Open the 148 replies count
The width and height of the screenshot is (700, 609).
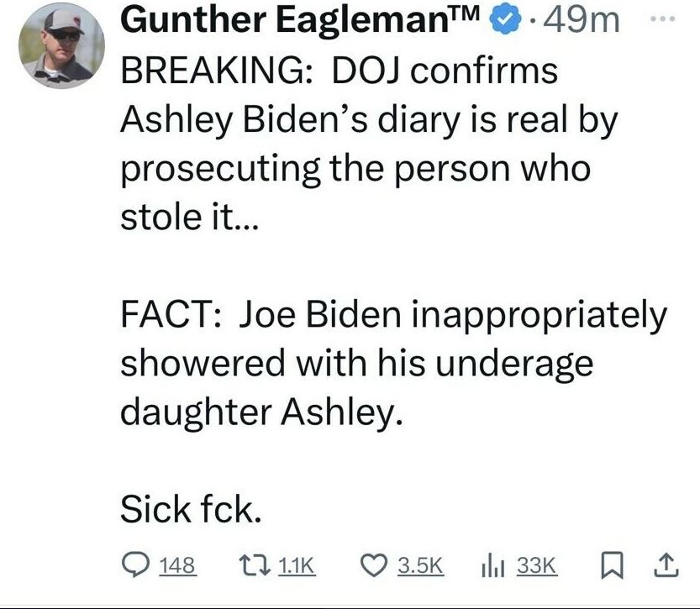(177, 565)
